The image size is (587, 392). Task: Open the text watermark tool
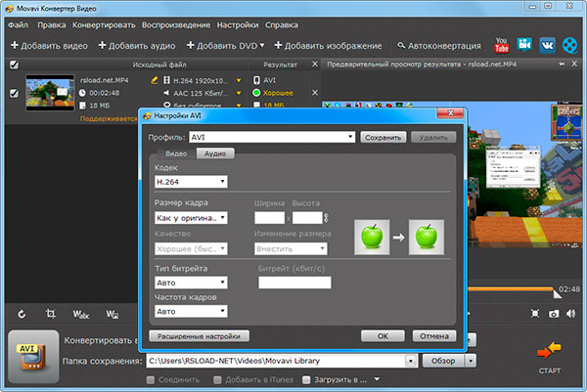pos(80,314)
